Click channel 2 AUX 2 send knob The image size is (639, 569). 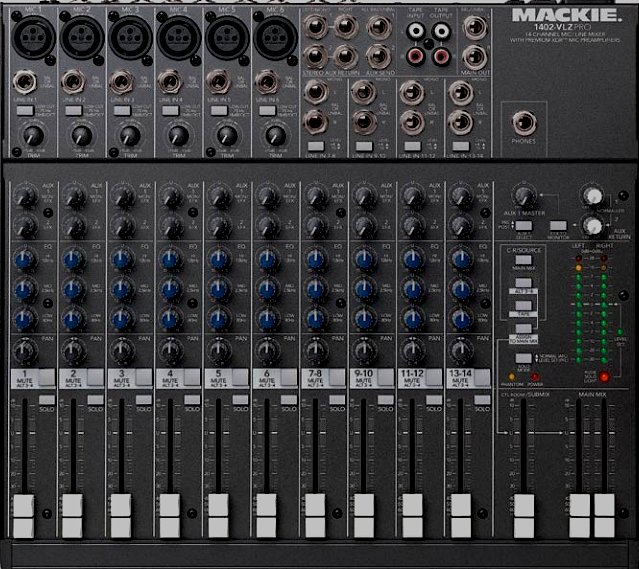pos(74,227)
